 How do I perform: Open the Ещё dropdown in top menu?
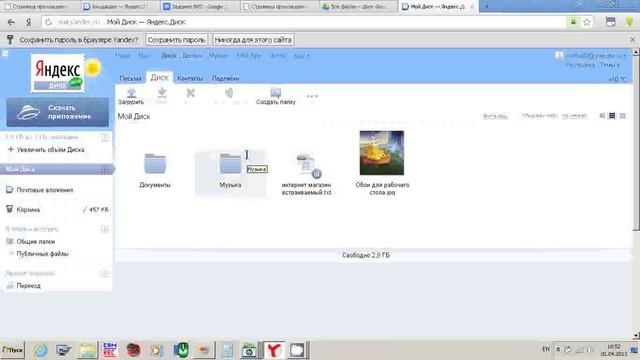(x=301, y=56)
